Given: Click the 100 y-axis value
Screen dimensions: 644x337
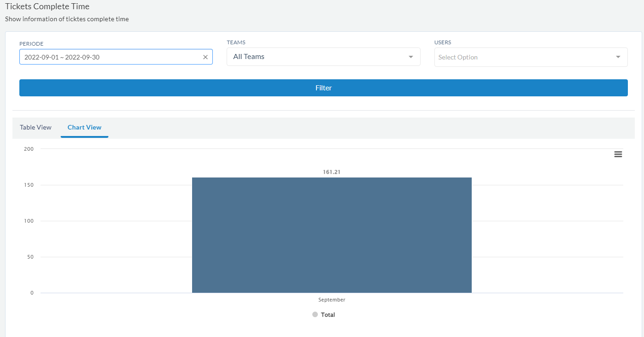Looking at the screenshot, I should point(29,221).
